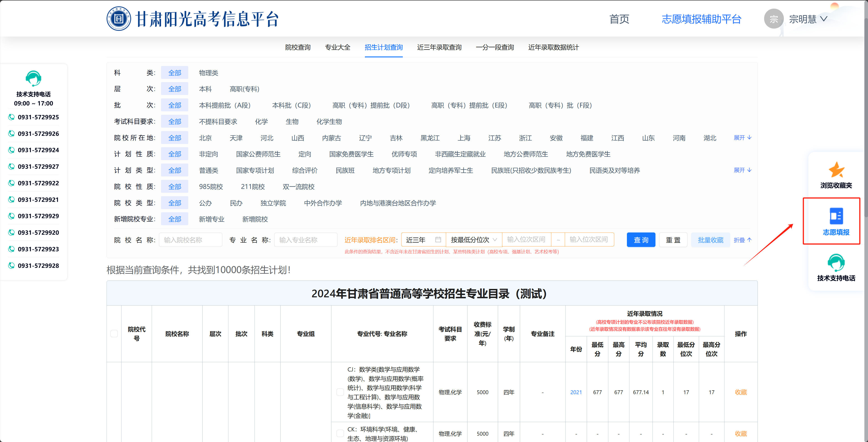Select the 985院校 filter option
Screen dimensions: 868x442
pos(211,187)
